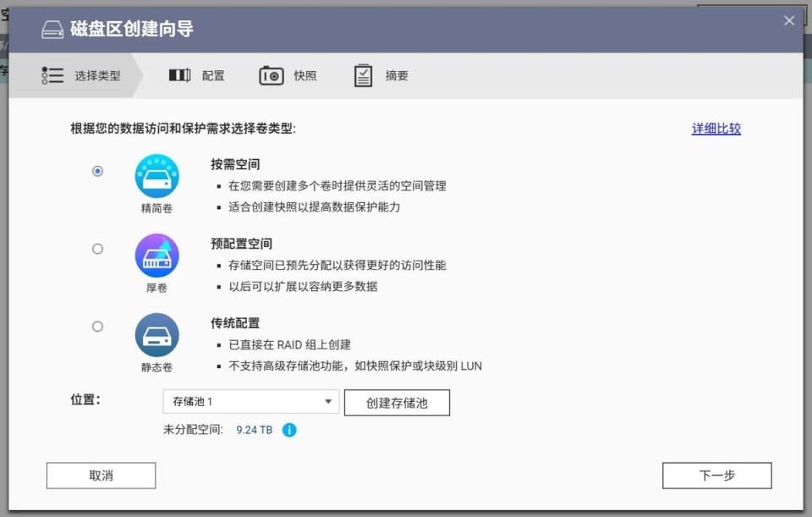Click the 静态卷 (static volume) icon
The image size is (812, 517).
(156, 333)
